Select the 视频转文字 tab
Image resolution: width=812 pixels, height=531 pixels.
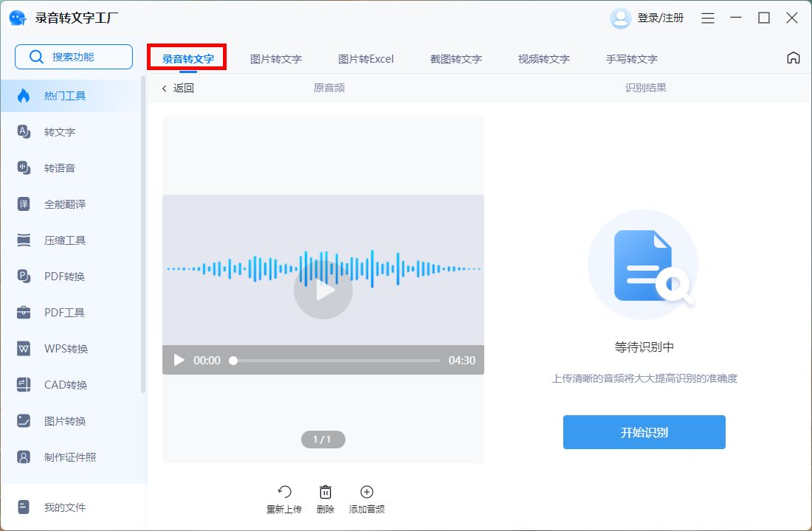coord(544,59)
